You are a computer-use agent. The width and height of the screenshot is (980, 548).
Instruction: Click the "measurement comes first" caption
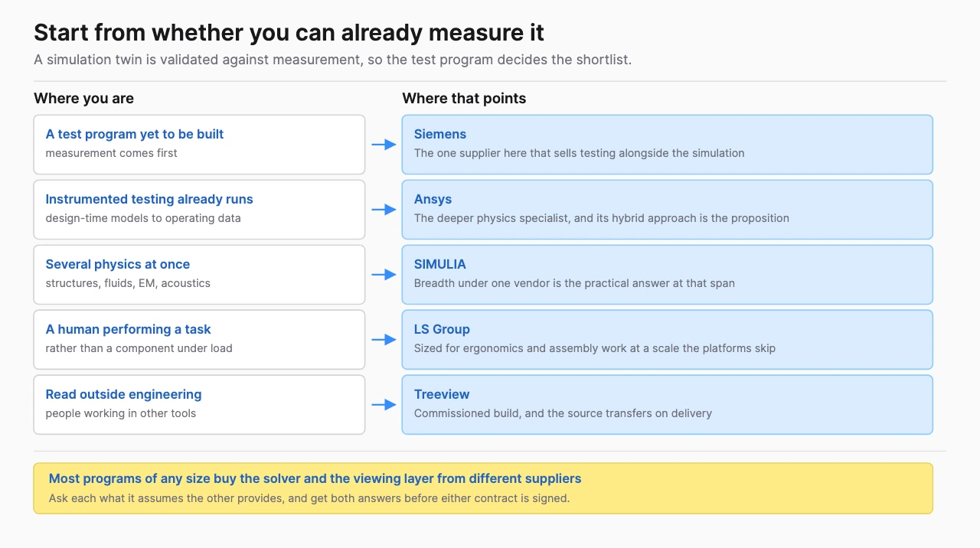click(x=111, y=153)
